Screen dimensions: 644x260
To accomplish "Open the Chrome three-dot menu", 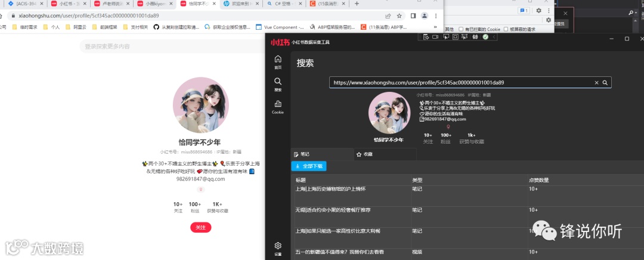I will [436, 16].
